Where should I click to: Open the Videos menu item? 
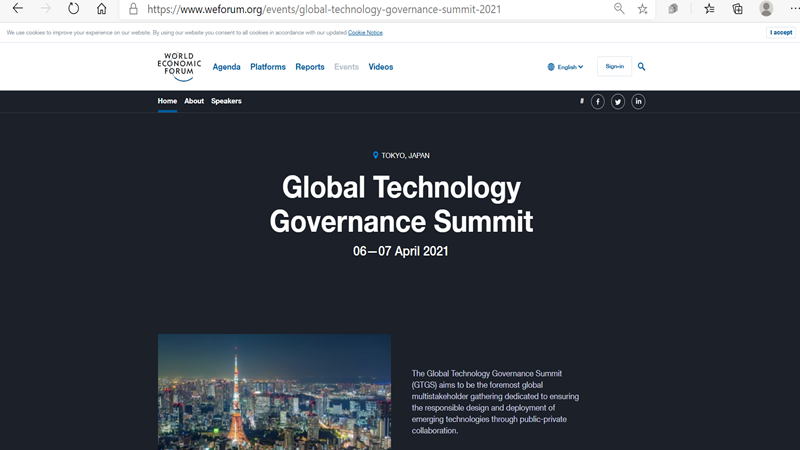pyautogui.click(x=381, y=67)
